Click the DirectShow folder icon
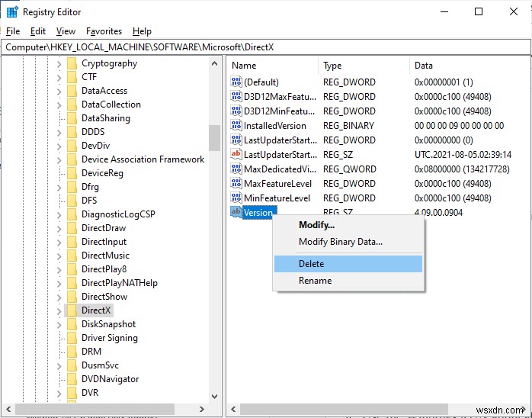Image resolution: width=532 pixels, height=418 pixels. click(72, 297)
